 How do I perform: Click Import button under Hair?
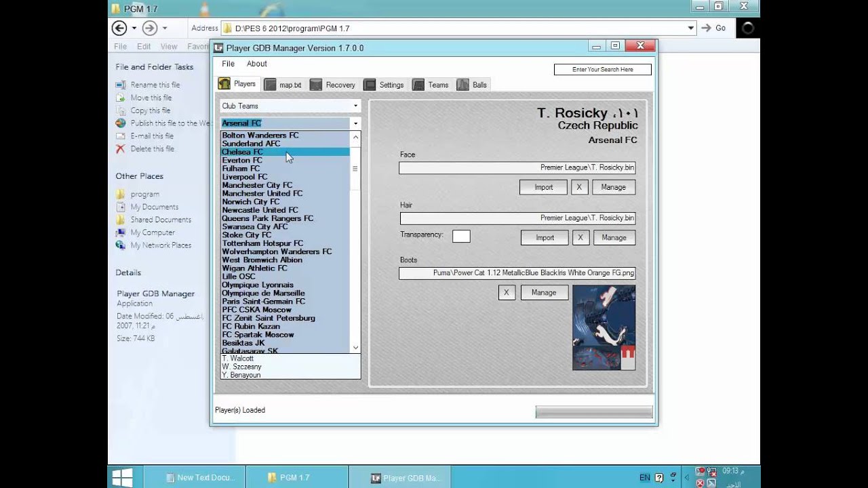545,238
